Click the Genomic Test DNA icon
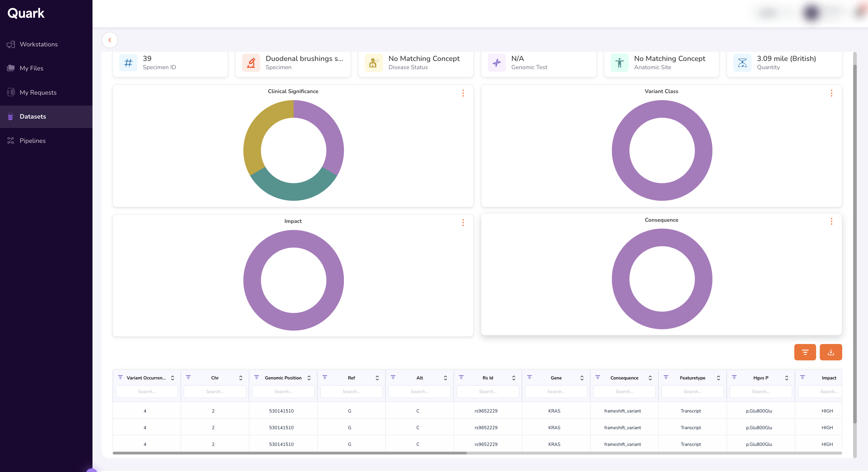This screenshot has width=868, height=472. 497,63
